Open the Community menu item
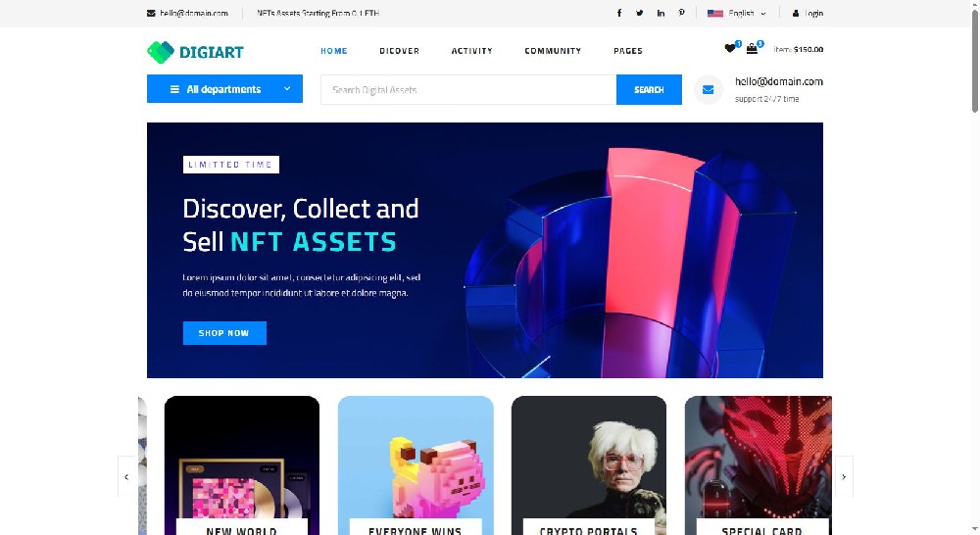 click(x=553, y=51)
